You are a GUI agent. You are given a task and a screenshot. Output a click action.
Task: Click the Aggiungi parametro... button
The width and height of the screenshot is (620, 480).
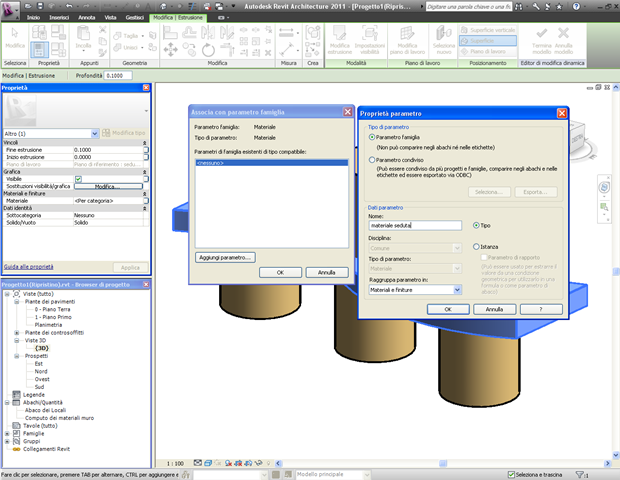point(225,257)
